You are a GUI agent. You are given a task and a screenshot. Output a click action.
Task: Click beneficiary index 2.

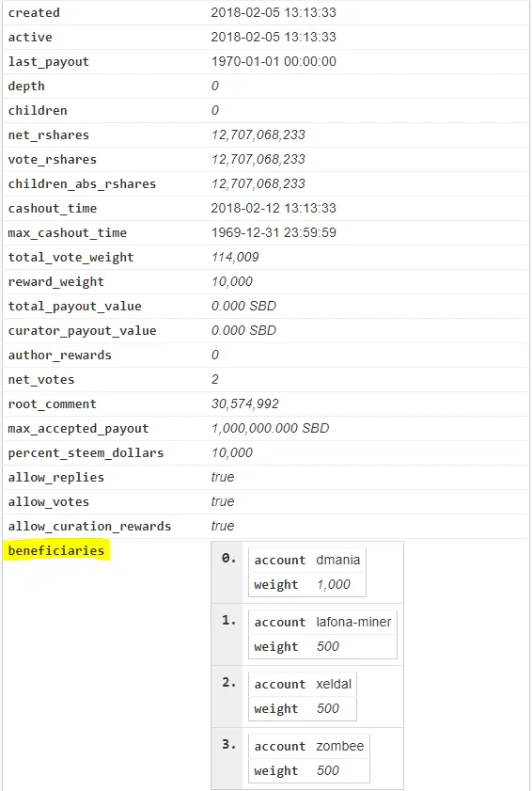228,683
